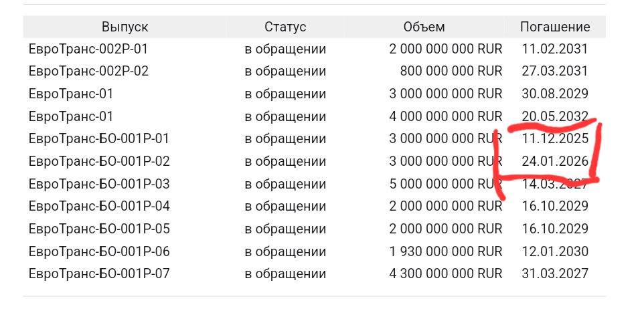
Task: Select the 20.05.2032 maturity date
Action: tap(555, 116)
